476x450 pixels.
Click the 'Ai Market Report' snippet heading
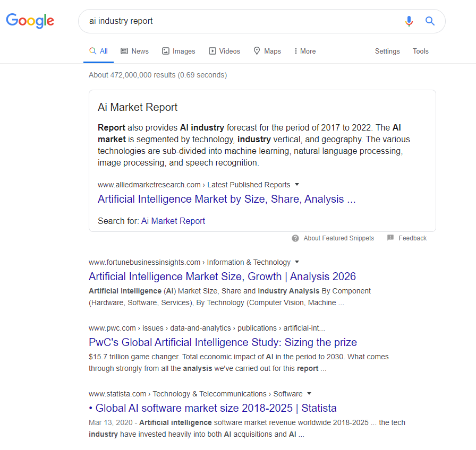(138, 107)
